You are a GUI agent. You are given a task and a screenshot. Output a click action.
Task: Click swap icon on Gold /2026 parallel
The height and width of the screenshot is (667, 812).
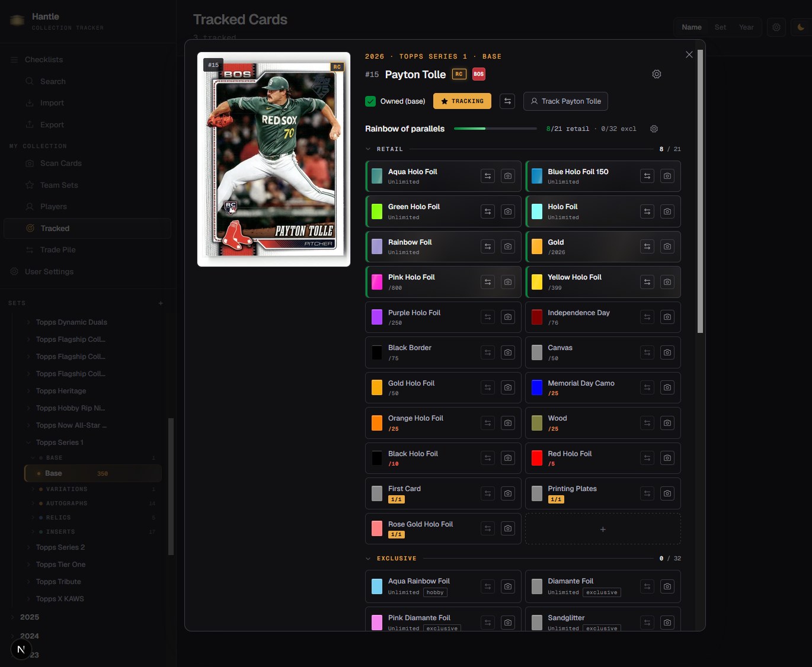(647, 246)
